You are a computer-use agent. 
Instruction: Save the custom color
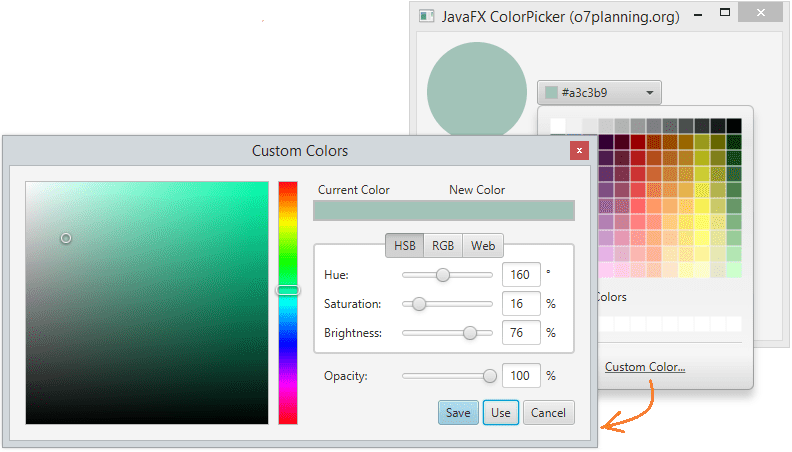click(458, 413)
